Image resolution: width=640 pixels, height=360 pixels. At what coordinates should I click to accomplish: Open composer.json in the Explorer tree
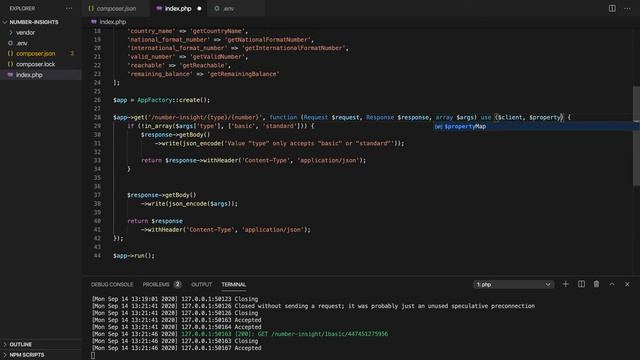tap(41, 53)
